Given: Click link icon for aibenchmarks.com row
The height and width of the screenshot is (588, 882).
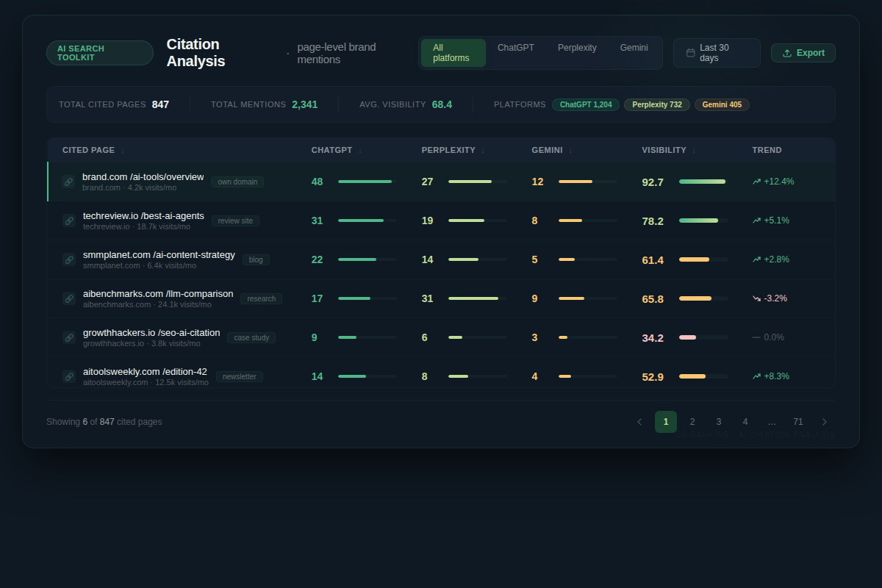Looking at the screenshot, I should [x=69, y=298].
